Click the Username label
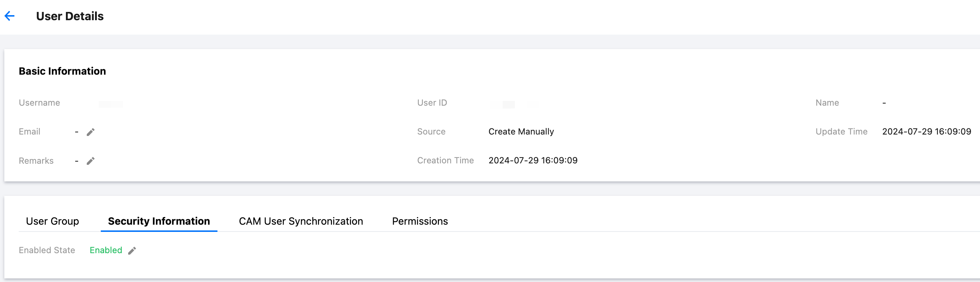The image size is (980, 282). [x=39, y=103]
